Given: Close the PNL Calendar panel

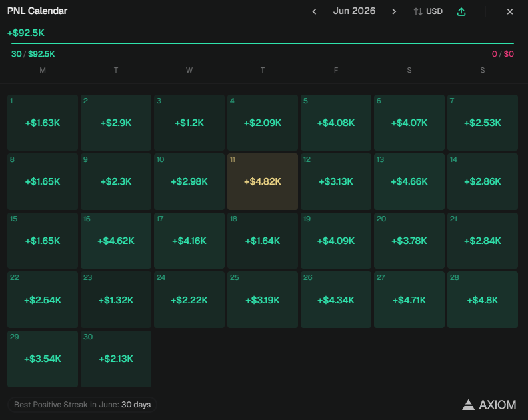Looking at the screenshot, I should (510, 11).
